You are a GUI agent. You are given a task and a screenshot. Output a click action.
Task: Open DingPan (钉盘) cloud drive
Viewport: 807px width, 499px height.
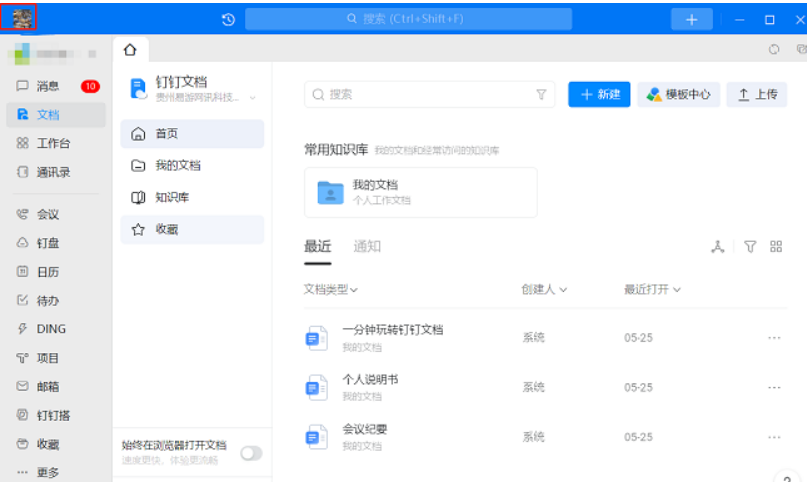pos(56,243)
